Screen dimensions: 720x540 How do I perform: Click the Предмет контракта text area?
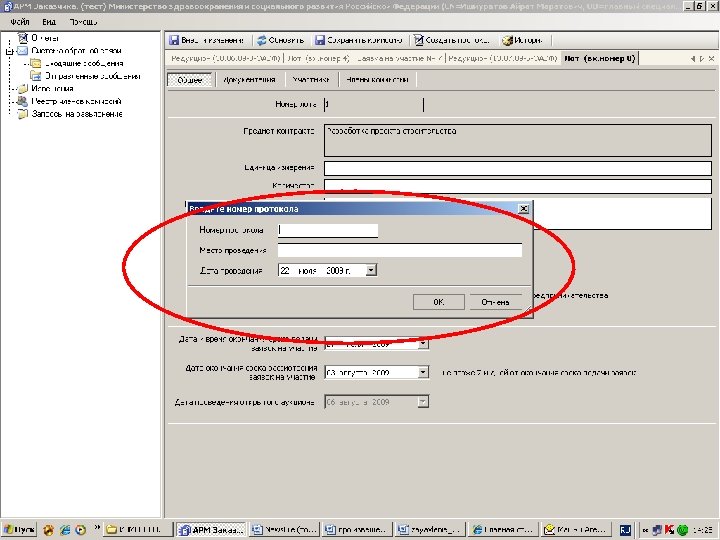tap(518, 140)
